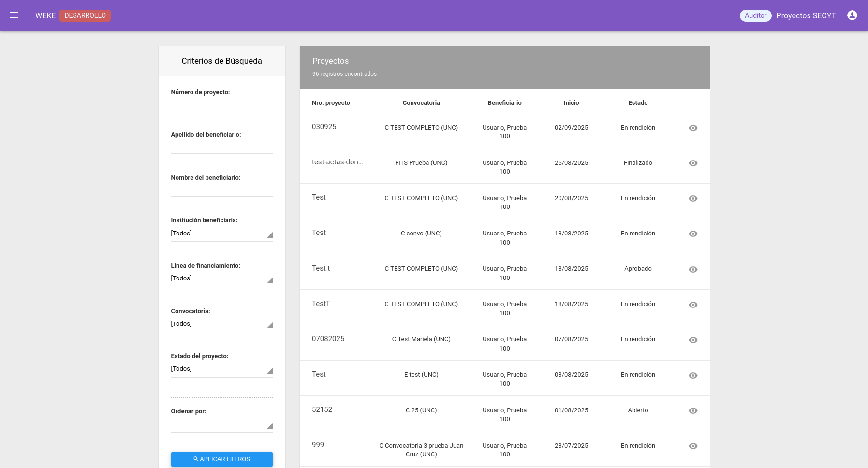
Task: Click the Proyectos SECYT header title
Action: [806, 15]
